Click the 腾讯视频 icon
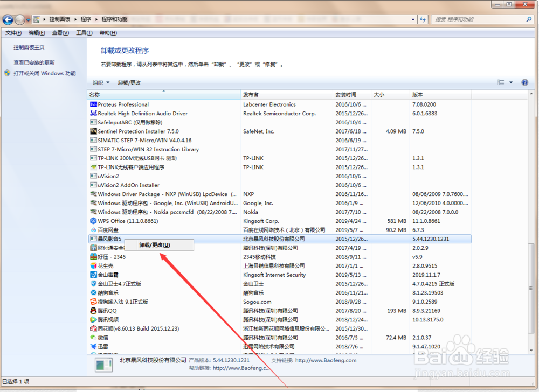Image resolution: width=539 pixels, height=392 pixels. point(93,319)
